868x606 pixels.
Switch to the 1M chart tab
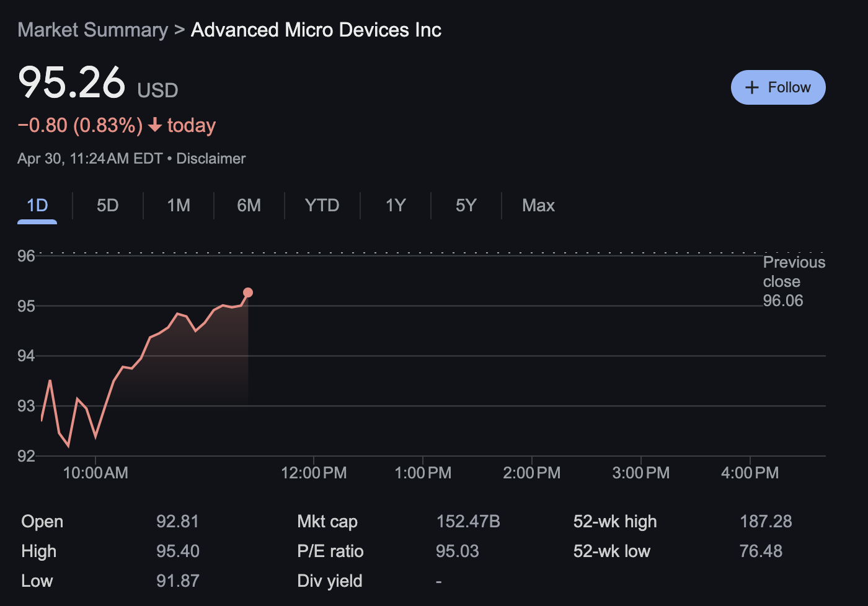[x=179, y=206]
